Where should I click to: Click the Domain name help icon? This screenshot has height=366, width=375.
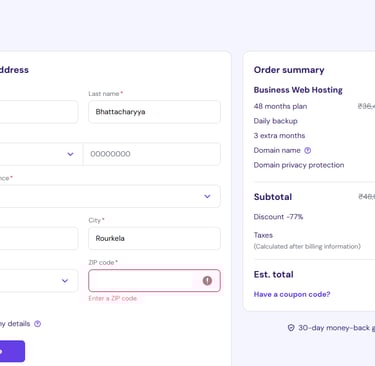[308, 150]
